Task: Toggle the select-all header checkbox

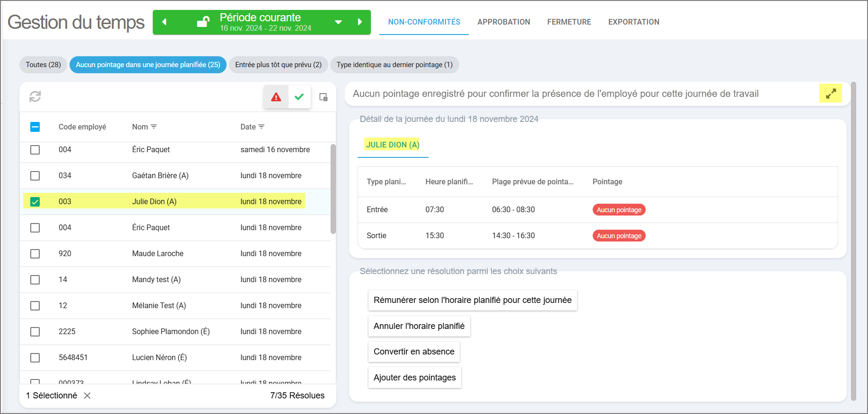Action: (35, 127)
